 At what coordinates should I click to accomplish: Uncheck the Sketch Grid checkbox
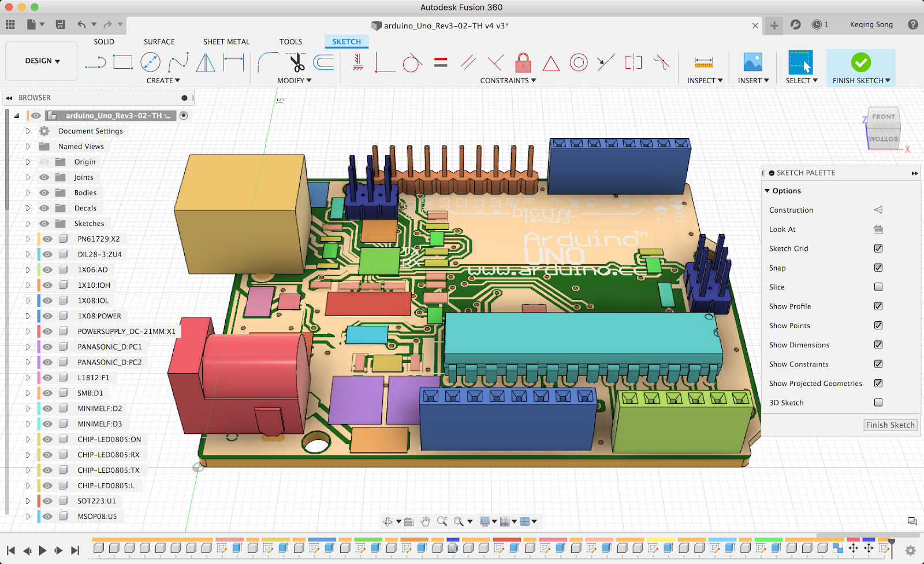(878, 248)
